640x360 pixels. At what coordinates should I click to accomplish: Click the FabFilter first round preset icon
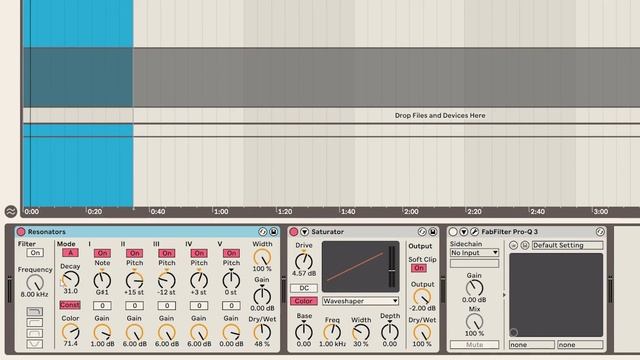click(513, 245)
